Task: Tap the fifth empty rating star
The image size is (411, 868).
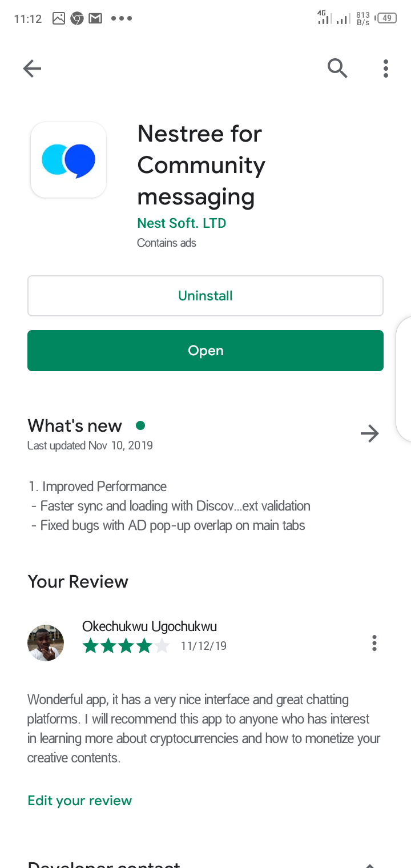Action: click(162, 646)
